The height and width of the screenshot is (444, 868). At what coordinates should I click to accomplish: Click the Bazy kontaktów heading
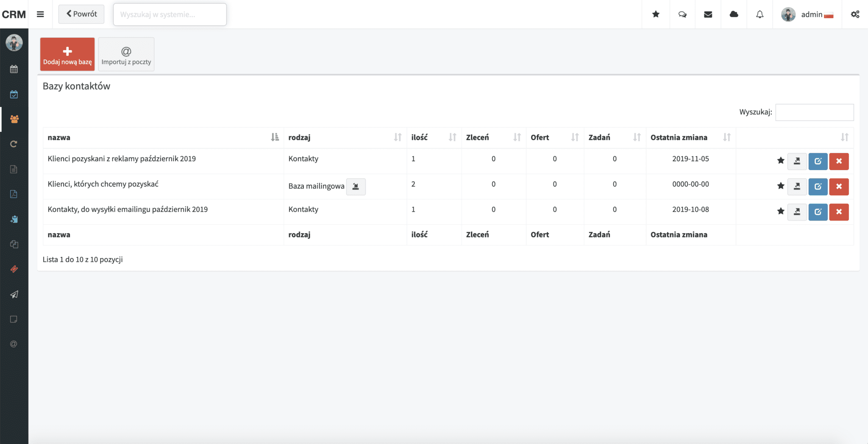(76, 86)
